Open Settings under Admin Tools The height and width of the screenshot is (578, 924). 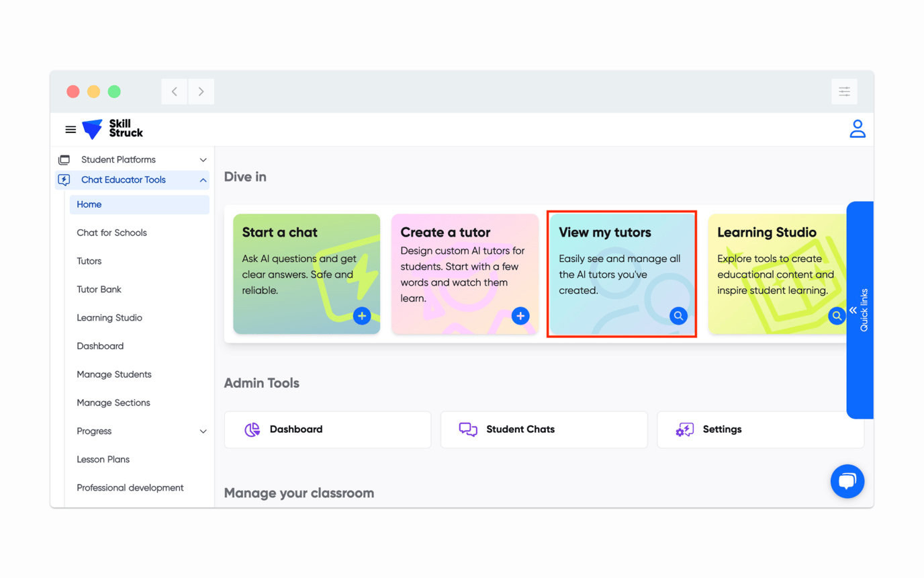pos(760,429)
